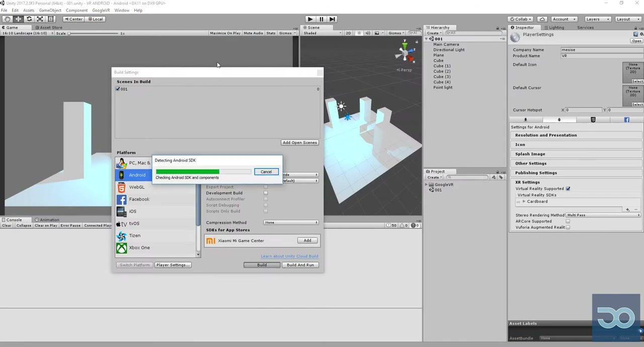Open the Game aspect ratio dropdown
This screenshot has height=347, width=644.
[28, 33]
